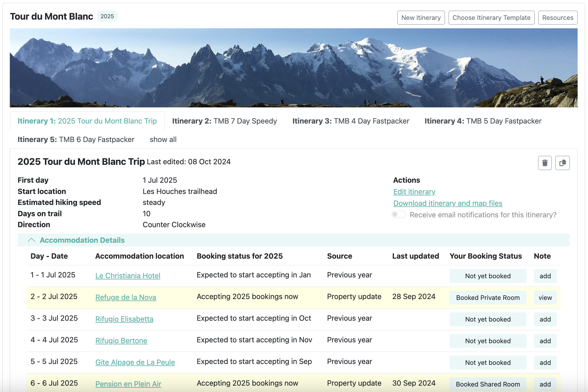Click the duplicate itinerary copy icon

(x=562, y=163)
